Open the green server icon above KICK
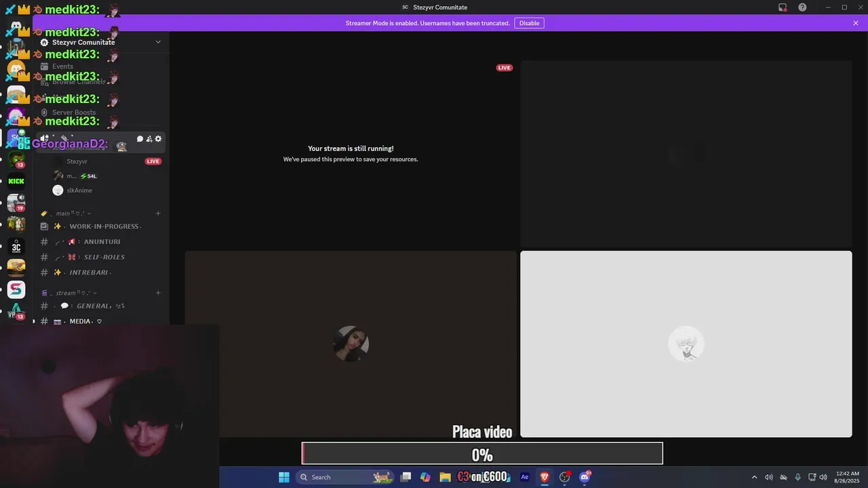 tap(16, 160)
